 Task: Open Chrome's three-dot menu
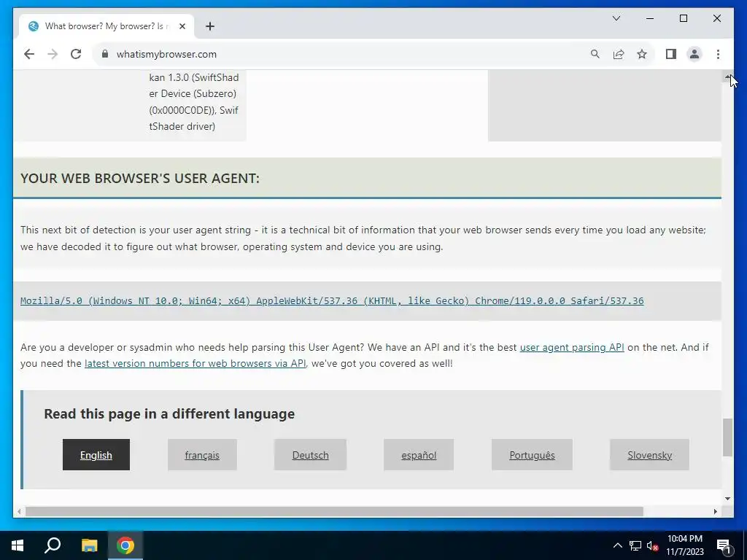pyautogui.click(x=718, y=54)
